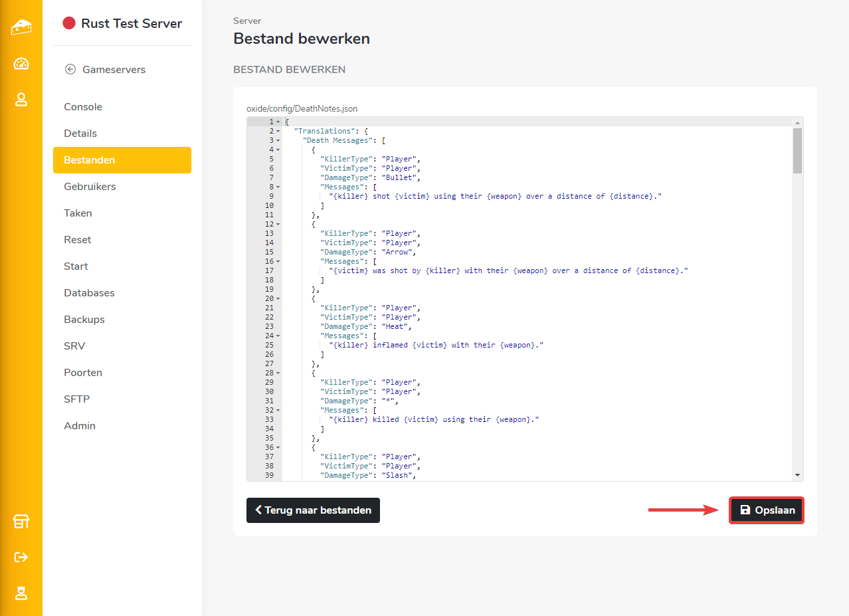
Task: Click the user profile icon in sidebar
Action: [x=21, y=100]
